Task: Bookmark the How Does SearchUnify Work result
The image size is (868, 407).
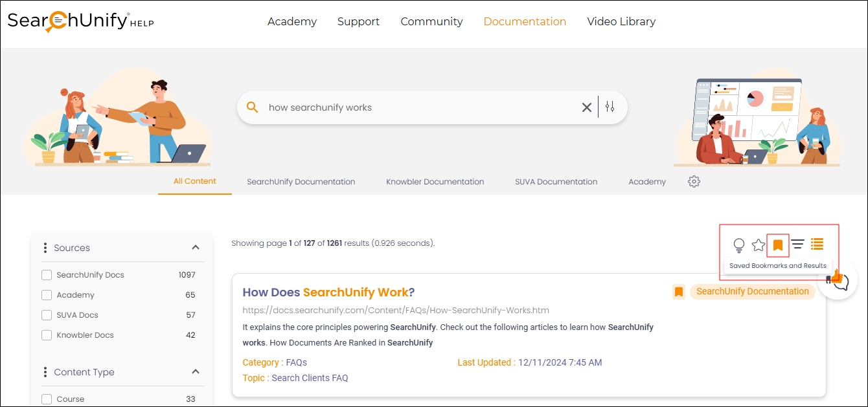Action: (678, 292)
